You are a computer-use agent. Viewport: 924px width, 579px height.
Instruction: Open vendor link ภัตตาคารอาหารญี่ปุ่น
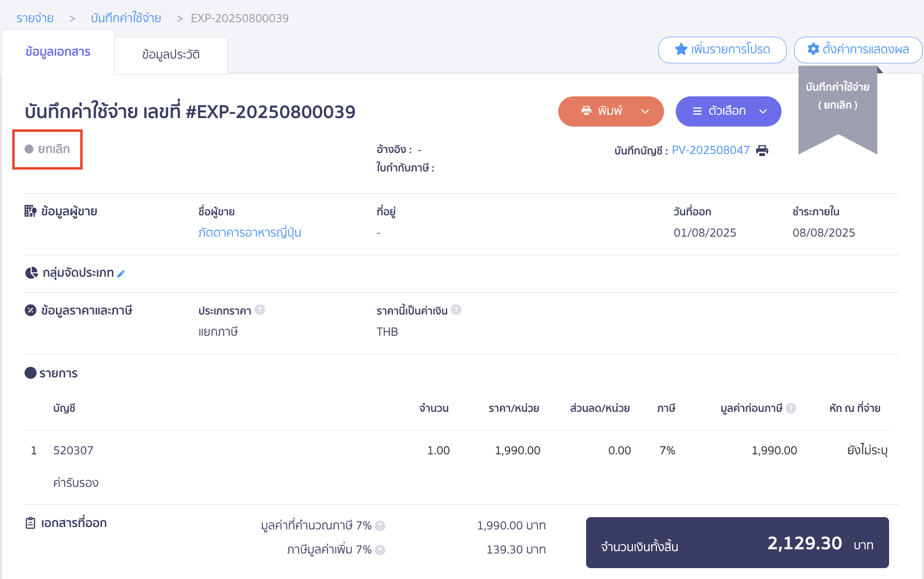point(250,232)
